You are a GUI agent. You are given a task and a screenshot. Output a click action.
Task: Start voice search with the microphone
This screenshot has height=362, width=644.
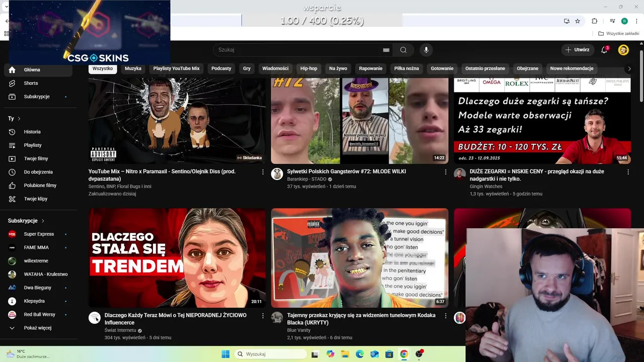tap(426, 50)
